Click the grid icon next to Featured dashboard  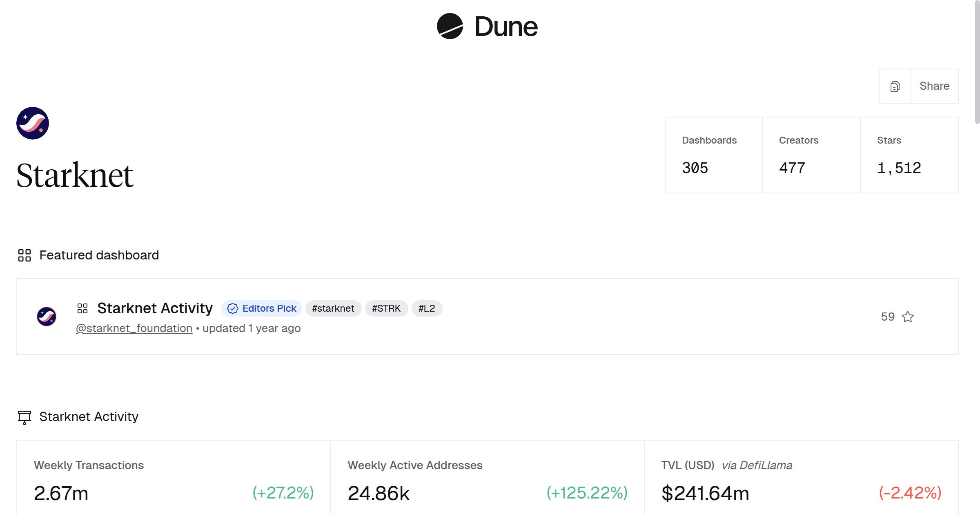[24, 255]
